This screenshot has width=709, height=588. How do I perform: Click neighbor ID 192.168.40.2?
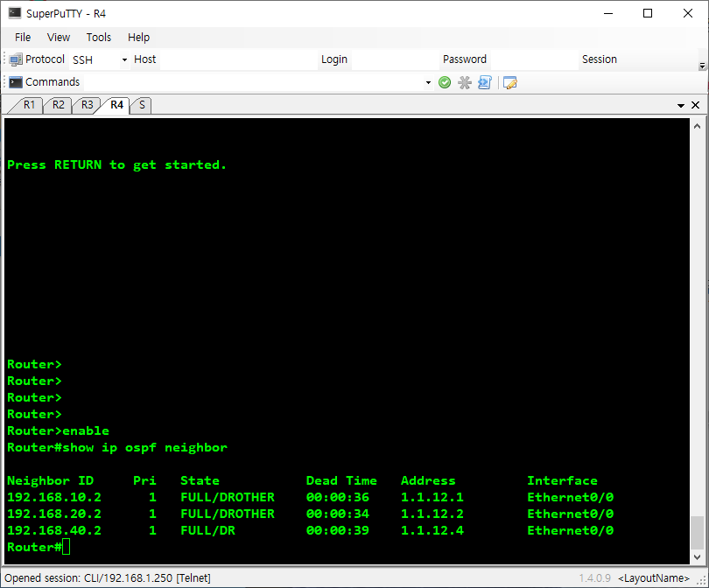[x=54, y=530]
